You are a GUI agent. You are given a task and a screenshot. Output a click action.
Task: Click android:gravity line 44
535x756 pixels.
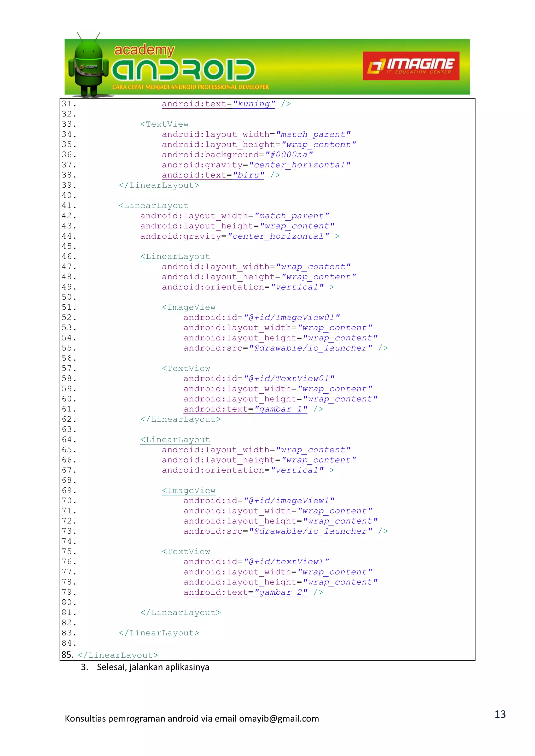click(240, 237)
